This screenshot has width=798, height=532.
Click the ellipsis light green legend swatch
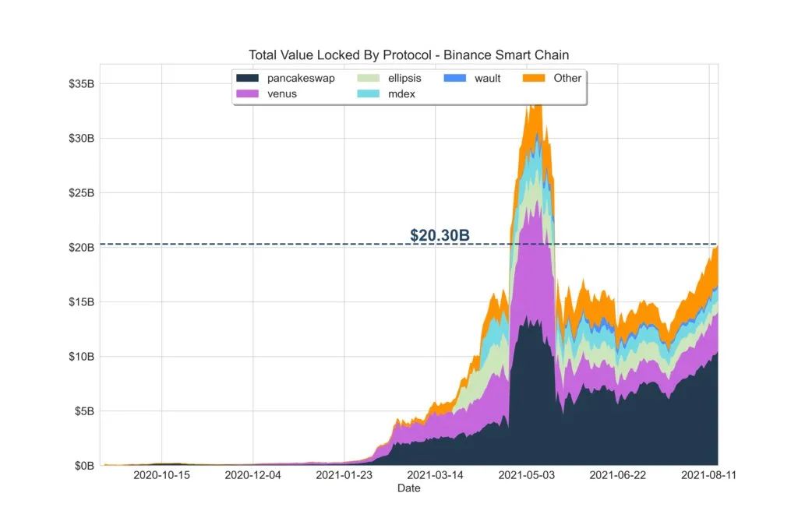[368, 78]
